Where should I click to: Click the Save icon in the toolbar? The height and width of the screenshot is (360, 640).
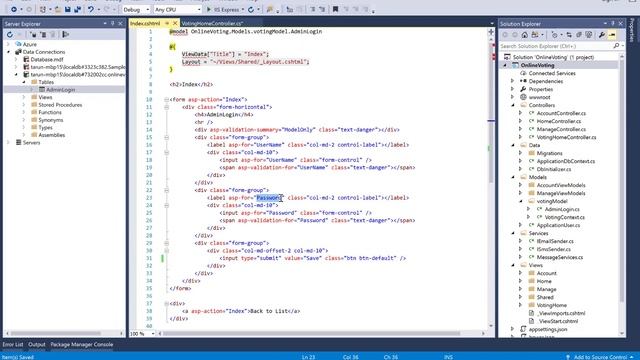coord(68,9)
